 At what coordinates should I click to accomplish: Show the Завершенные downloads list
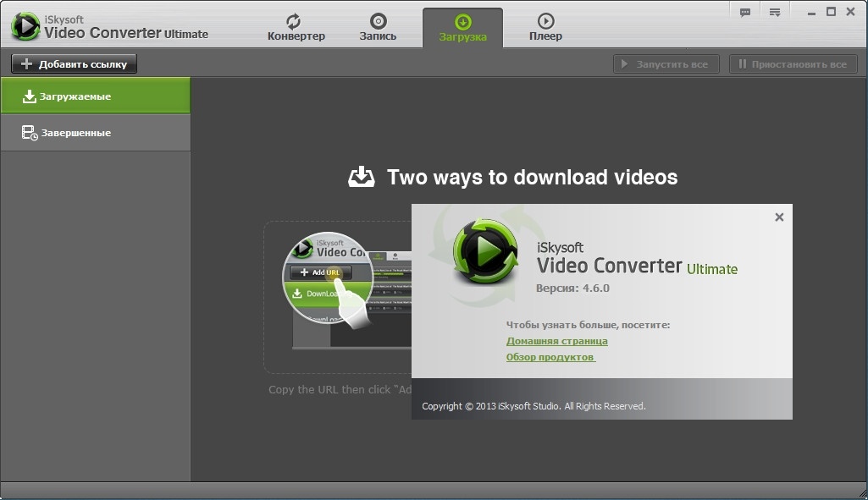[x=95, y=133]
